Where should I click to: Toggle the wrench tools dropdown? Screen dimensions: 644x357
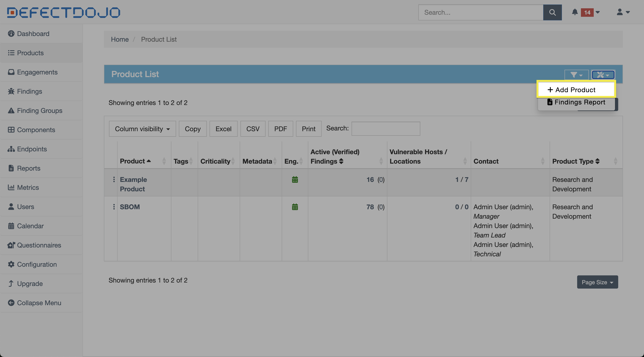click(603, 75)
